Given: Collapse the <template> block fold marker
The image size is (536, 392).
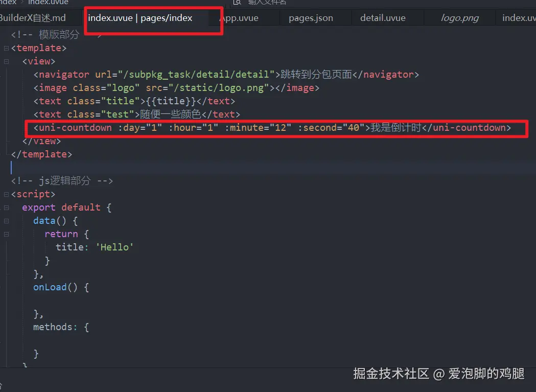Looking at the screenshot, I should 6,48.
